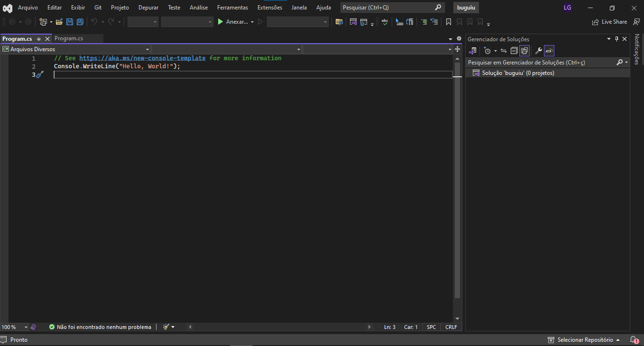Toggle CRLF line ending indicator
Viewport: 644px width, 346px height.
(451, 327)
